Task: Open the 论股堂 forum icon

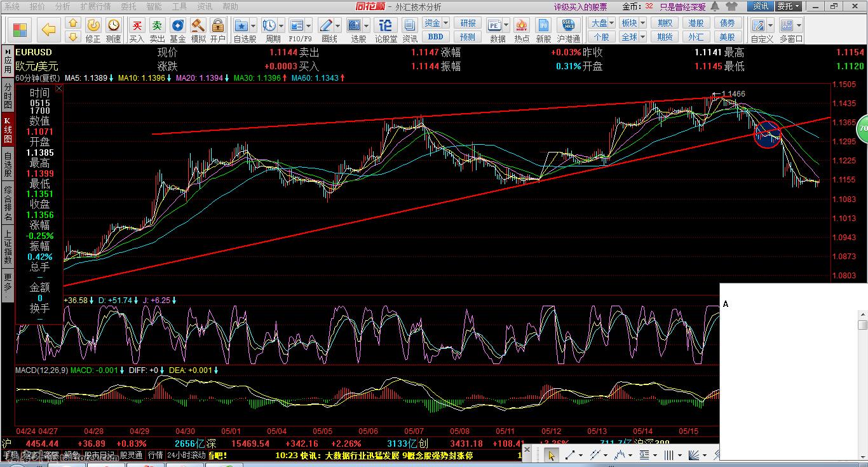Action: click(x=385, y=25)
